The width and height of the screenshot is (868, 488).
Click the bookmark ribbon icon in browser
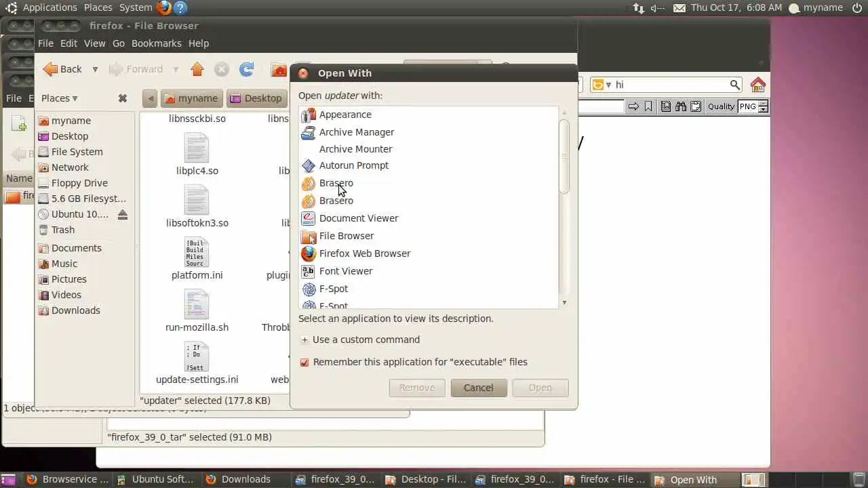pos(648,106)
